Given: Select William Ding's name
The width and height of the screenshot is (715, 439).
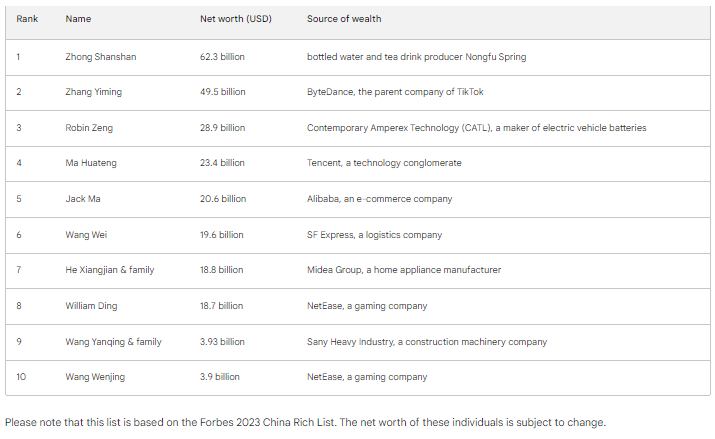Looking at the screenshot, I should click(x=93, y=306).
